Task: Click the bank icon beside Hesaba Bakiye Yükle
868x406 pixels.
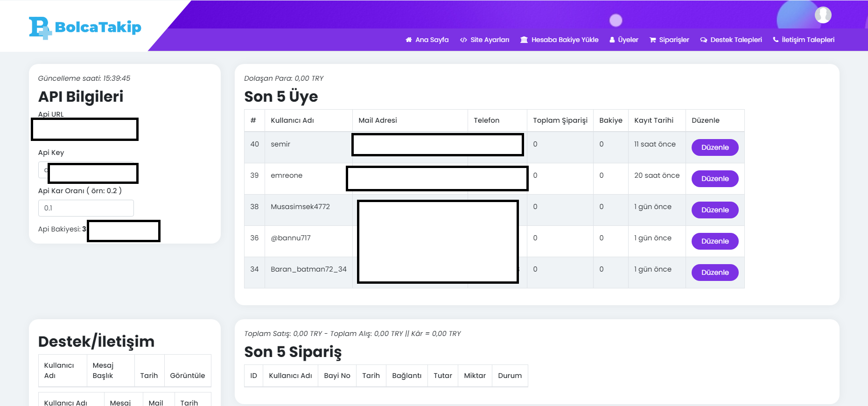Action: (x=524, y=40)
